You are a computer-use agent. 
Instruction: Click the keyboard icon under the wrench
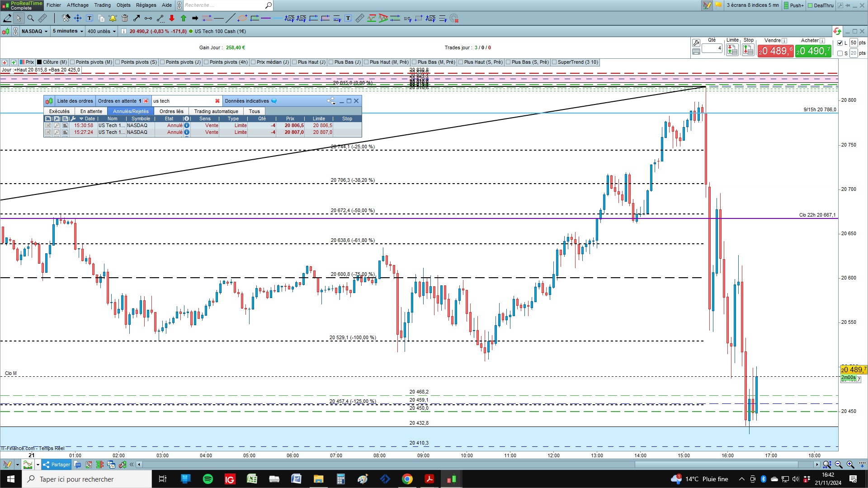point(696,52)
